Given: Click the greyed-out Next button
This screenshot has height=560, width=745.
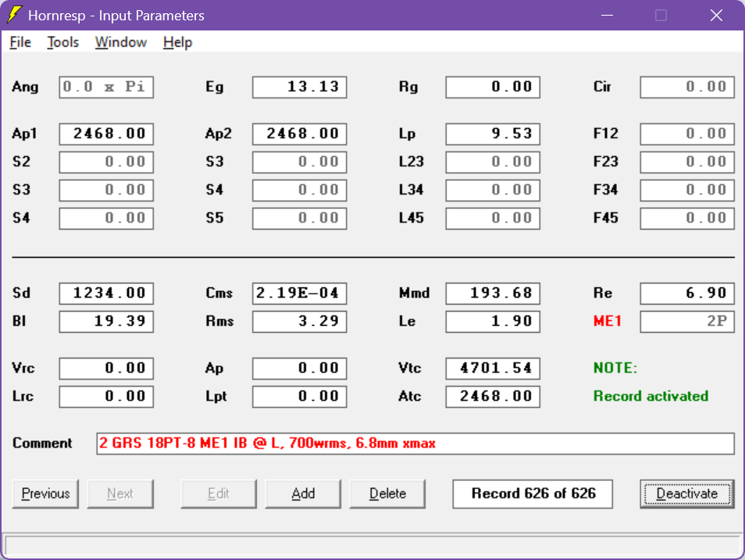Looking at the screenshot, I should tap(120, 494).
